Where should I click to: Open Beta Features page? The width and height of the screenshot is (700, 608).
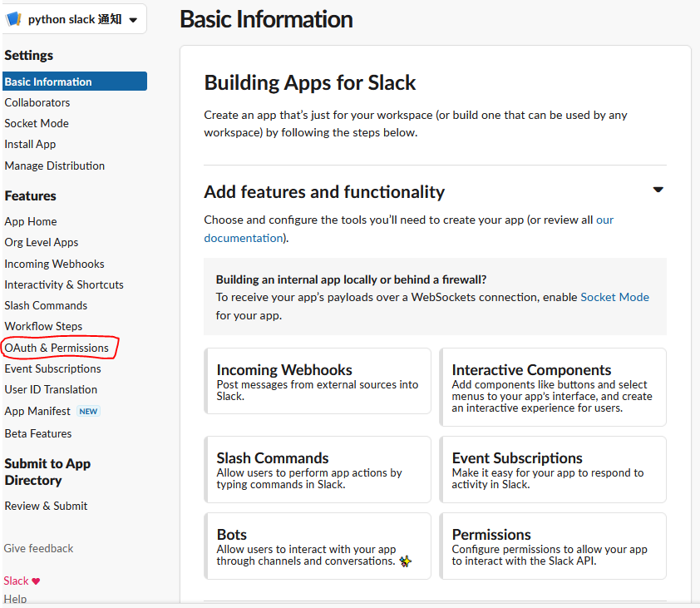point(38,434)
